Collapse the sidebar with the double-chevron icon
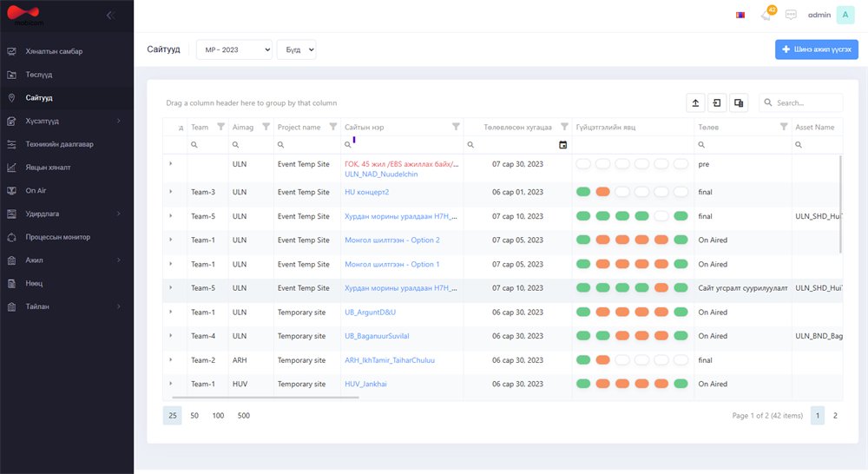868x474 pixels. pos(111,15)
